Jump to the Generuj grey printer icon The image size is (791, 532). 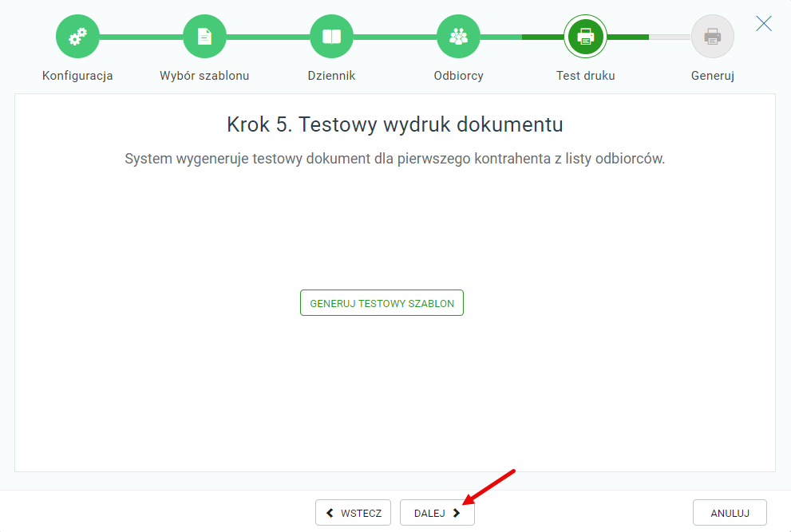[712, 37]
